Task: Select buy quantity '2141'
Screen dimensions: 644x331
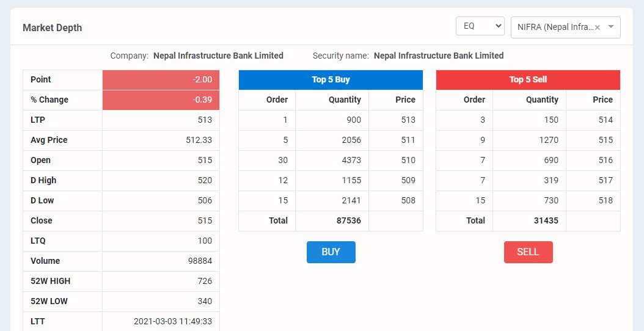Action: point(351,200)
